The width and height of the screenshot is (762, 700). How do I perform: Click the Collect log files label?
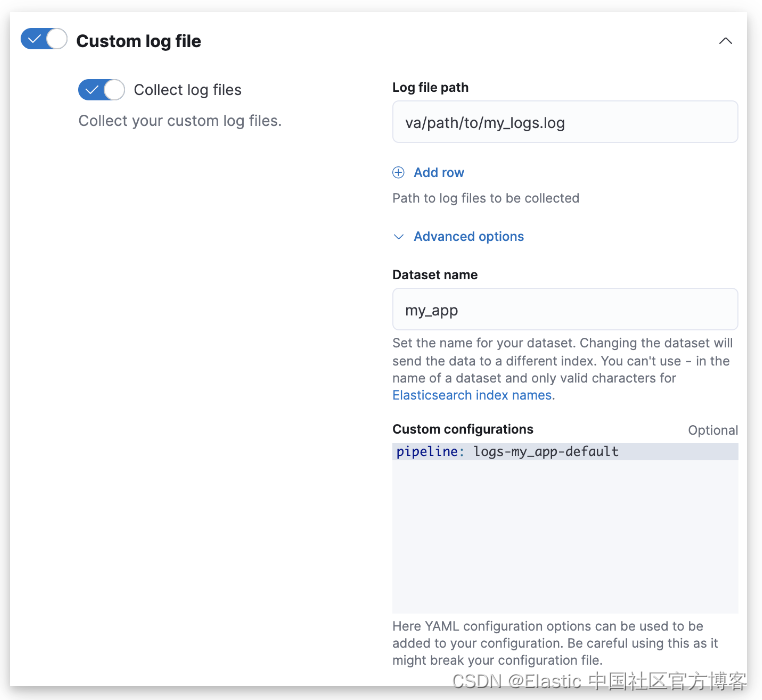coord(188,90)
